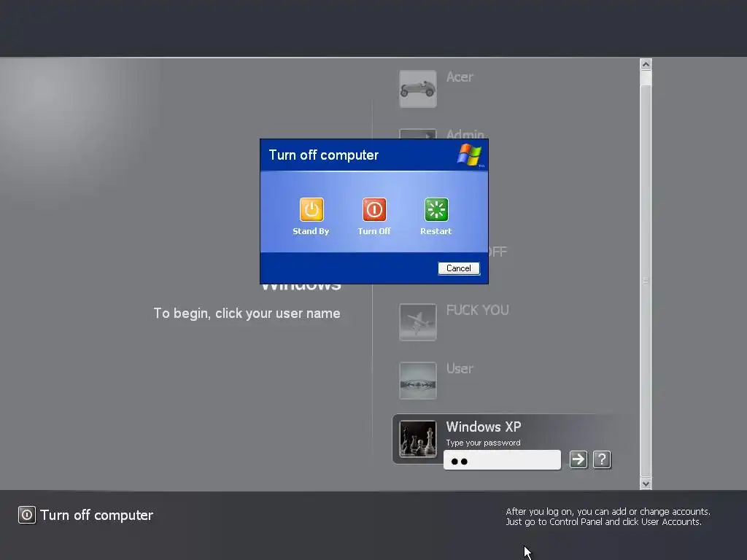Select the airplane avatar user picture
The image size is (747, 560).
tap(418, 322)
